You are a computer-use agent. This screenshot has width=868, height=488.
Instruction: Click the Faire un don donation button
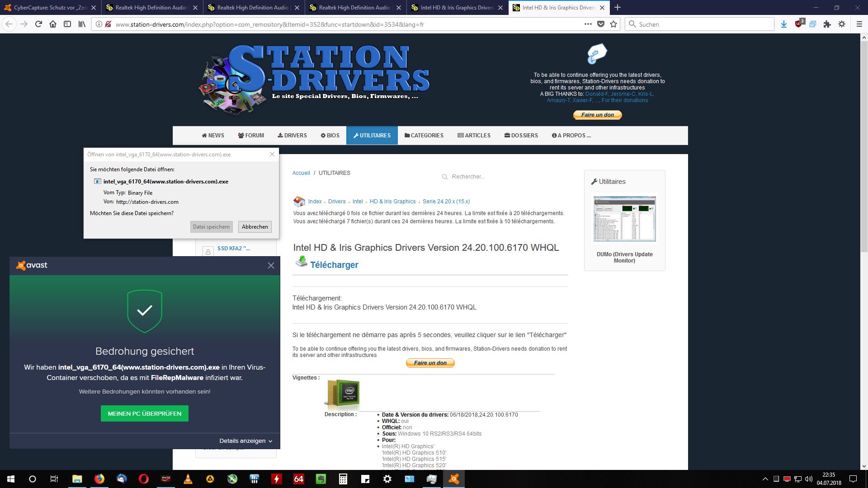click(x=597, y=114)
